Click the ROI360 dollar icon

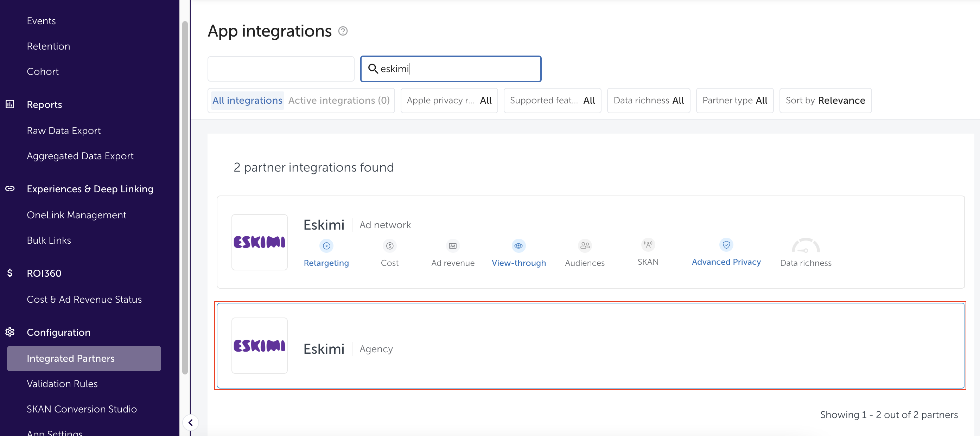(10, 273)
